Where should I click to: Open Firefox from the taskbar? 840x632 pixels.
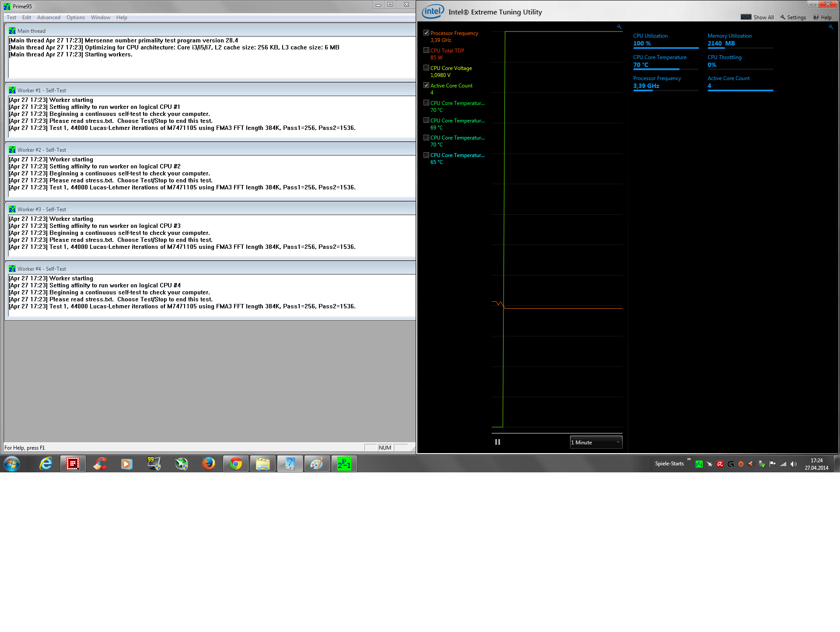coord(209,464)
